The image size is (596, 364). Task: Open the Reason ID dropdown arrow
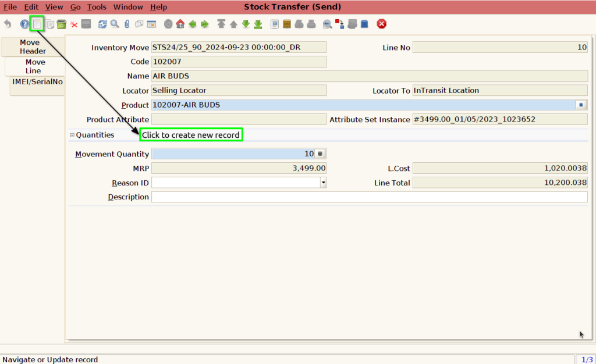pyautogui.click(x=323, y=183)
